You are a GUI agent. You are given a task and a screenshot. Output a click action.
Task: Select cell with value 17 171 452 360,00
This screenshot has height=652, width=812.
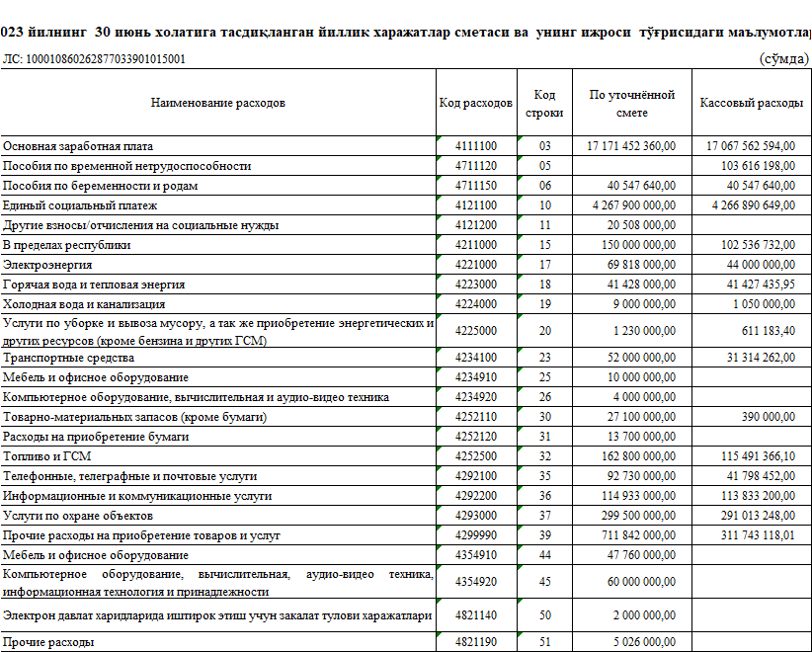pyautogui.click(x=631, y=146)
